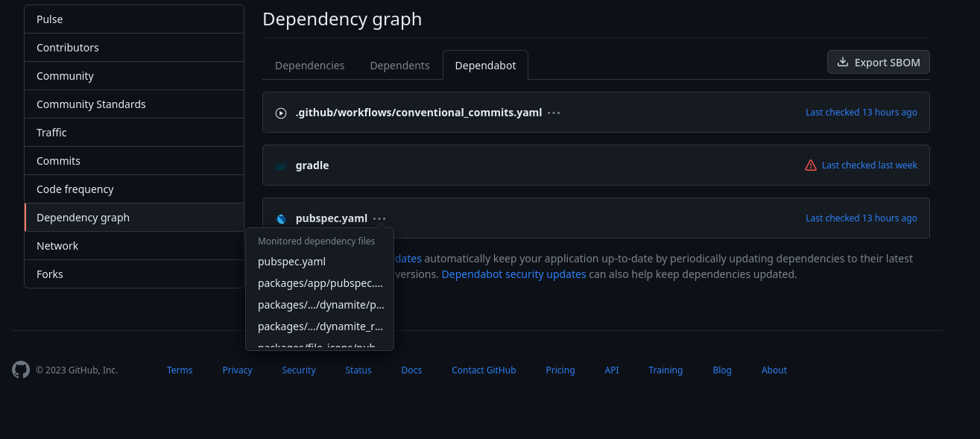Select Code frequency in the sidebar
980x439 pixels.
pos(75,189)
